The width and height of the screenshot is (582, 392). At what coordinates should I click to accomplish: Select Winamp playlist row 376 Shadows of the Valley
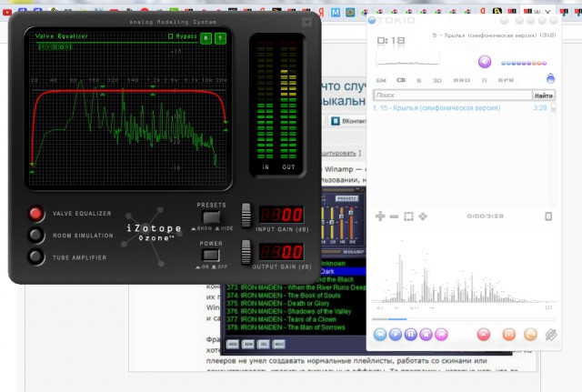[x=288, y=311]
